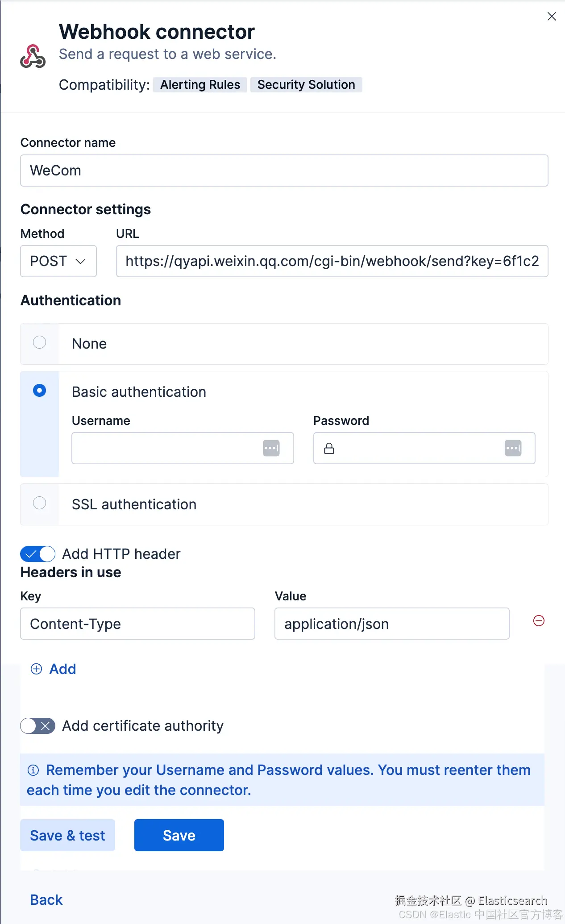Click the Security Solution compatibility badge
Viewport: 565px width, 924px height.
306,85
